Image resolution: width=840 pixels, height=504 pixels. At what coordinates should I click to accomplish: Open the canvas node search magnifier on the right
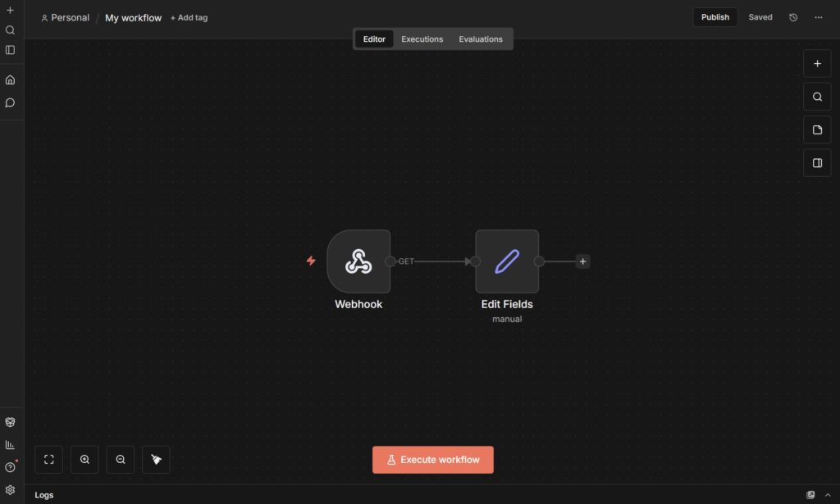817,97
